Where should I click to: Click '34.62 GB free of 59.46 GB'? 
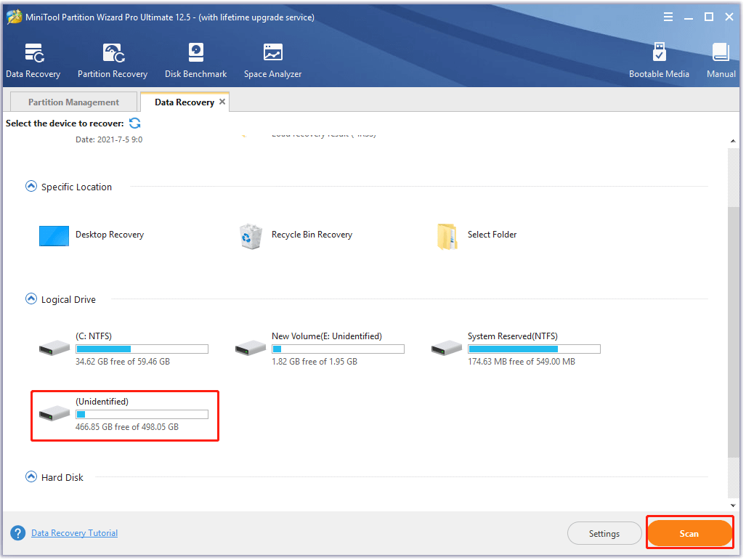[x=123, y=362]
